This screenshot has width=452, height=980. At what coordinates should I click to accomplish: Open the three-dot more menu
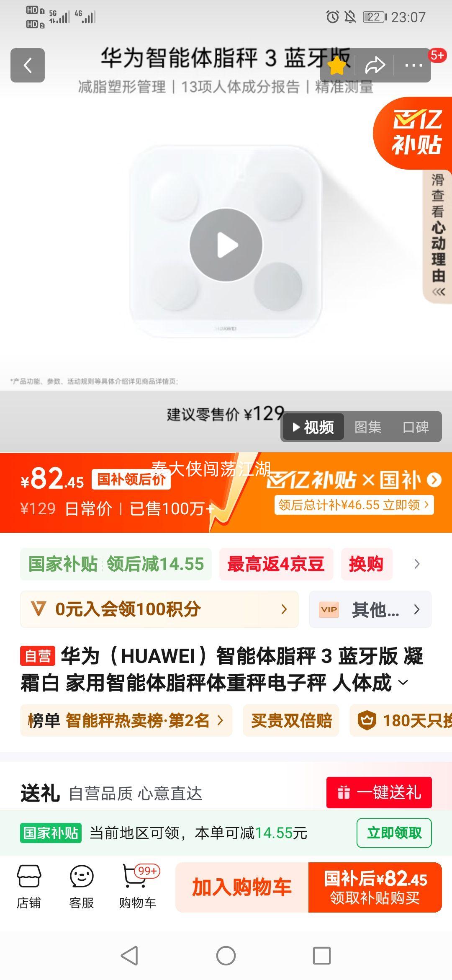click(413, 65)
